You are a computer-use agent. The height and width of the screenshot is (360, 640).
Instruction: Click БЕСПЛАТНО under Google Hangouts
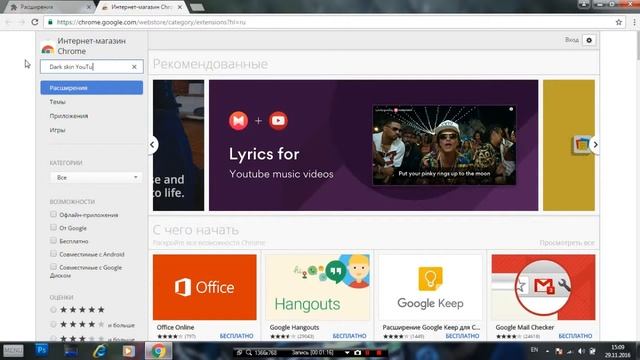tap(349, 336)
